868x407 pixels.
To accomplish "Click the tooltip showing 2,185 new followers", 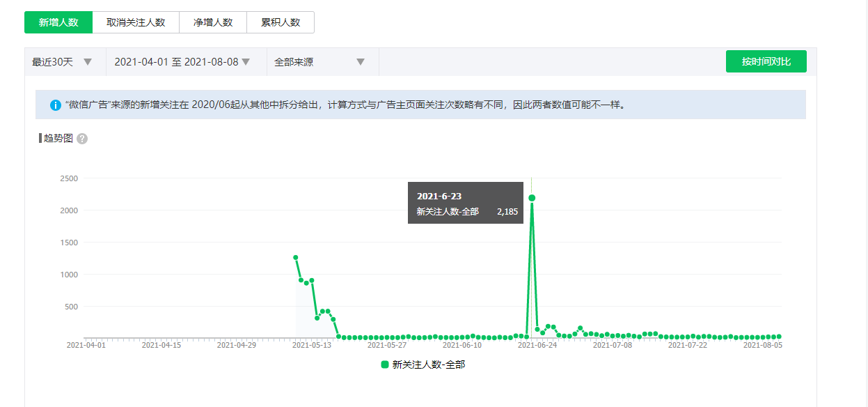I will tap(465, 203).
